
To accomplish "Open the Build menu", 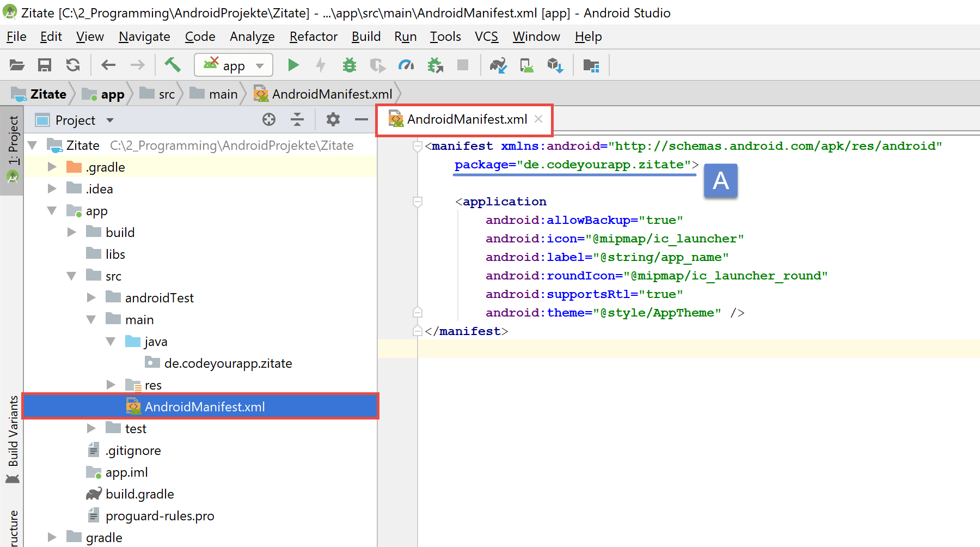I will click(366, 37).
